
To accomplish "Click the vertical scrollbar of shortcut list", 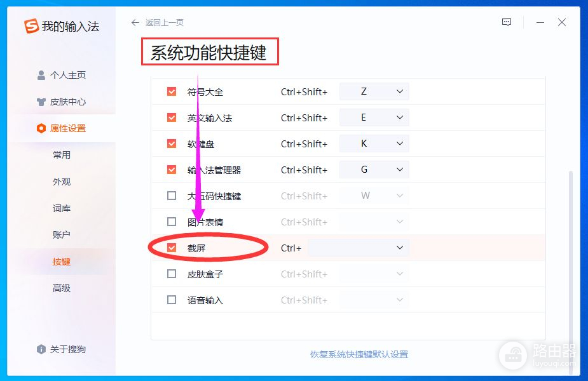I will 571,272.
